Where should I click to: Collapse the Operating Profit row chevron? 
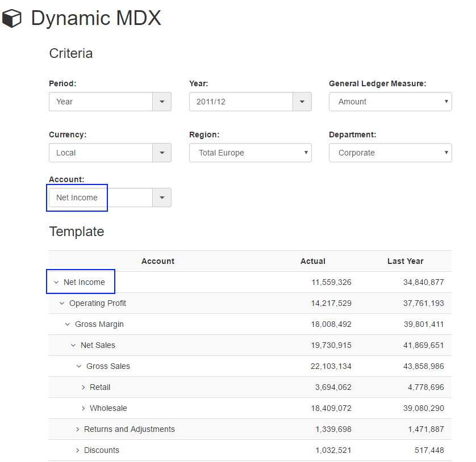(62, 303)
